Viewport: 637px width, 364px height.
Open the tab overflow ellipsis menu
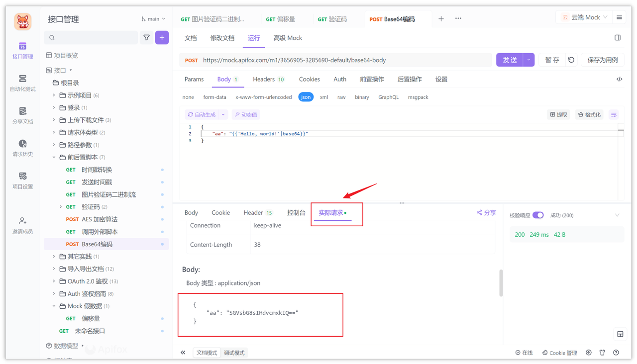click(458, 19)
